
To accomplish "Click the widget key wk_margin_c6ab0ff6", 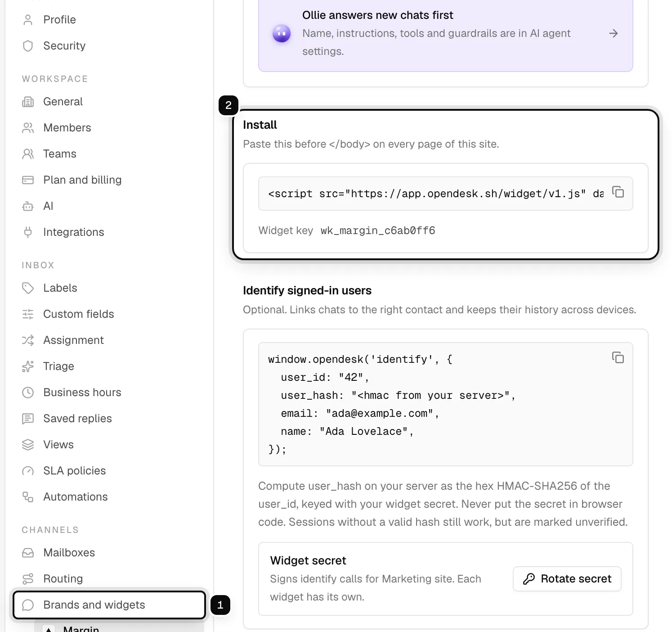I will click(378, 230).
